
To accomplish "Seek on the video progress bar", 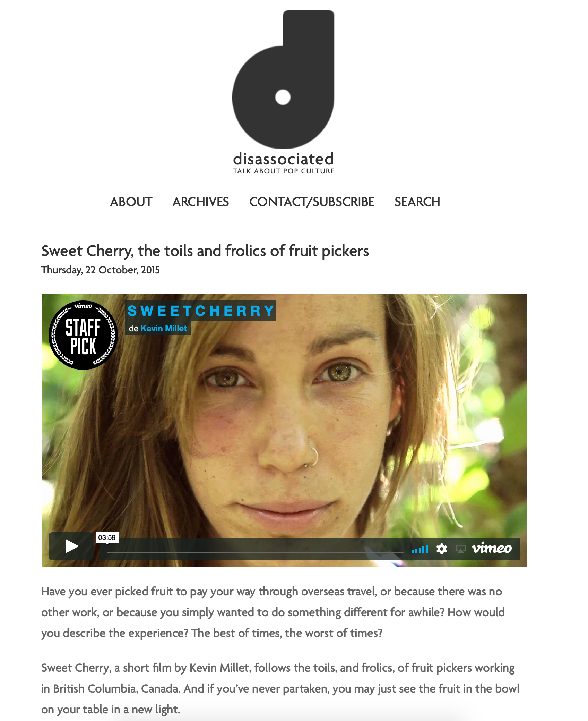I will (x=255, y=549).
